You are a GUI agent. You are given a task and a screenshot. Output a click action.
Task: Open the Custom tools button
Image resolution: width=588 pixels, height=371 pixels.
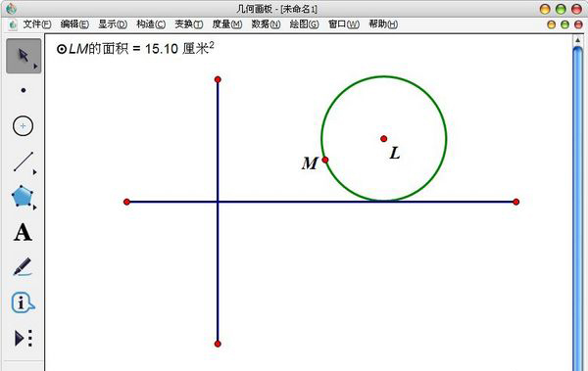click(24, 338)
